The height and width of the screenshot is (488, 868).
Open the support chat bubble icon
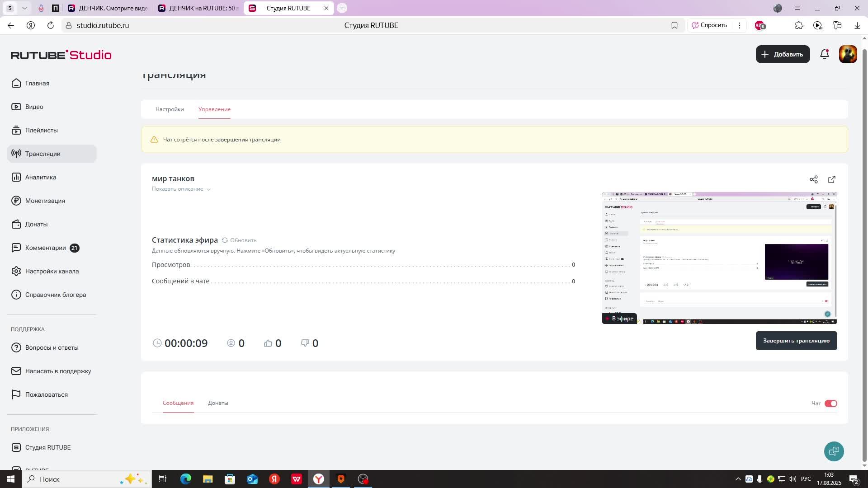[834, 451]
